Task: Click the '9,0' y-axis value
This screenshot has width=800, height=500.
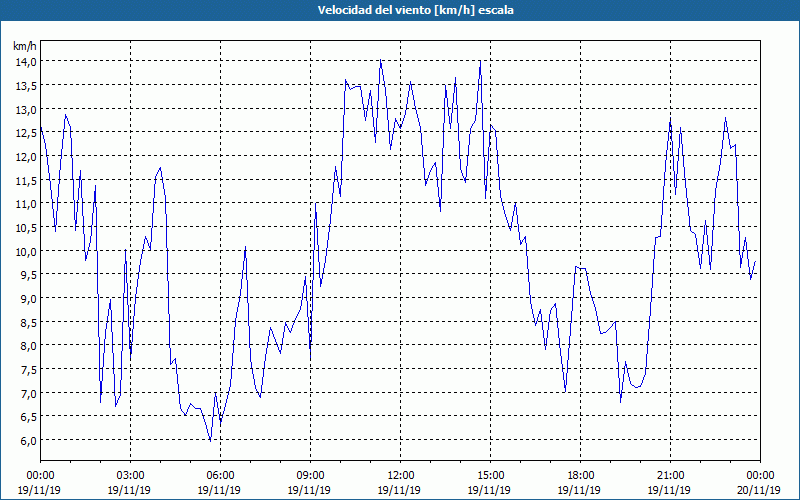Action: pos(29,299)
